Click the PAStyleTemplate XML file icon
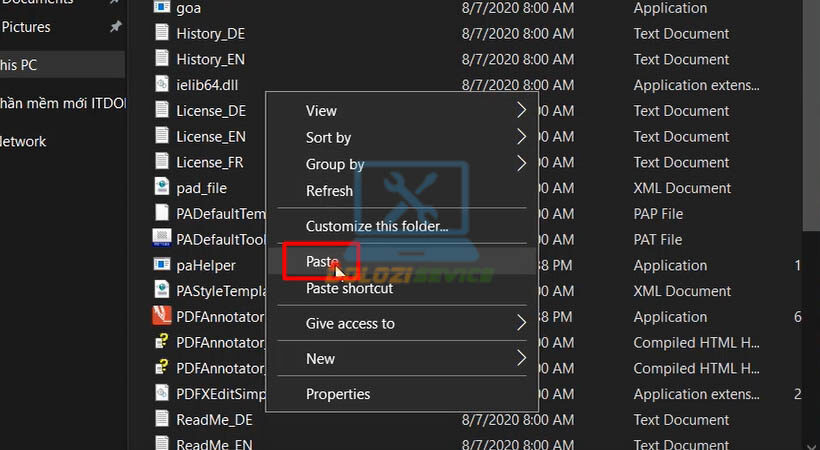Viewport: 820px width, 450px height. (x=162, y=290)
